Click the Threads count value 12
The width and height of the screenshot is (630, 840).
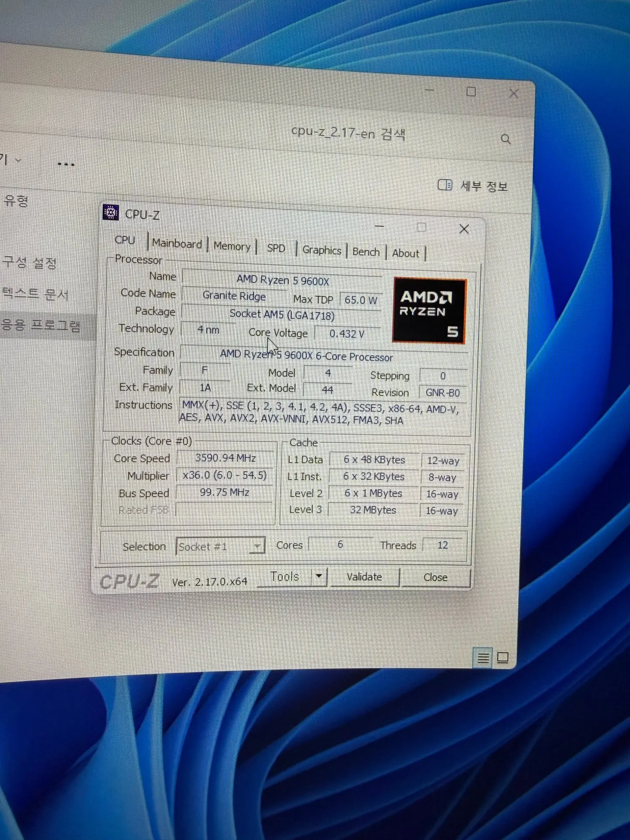click(x=443, y=545)
